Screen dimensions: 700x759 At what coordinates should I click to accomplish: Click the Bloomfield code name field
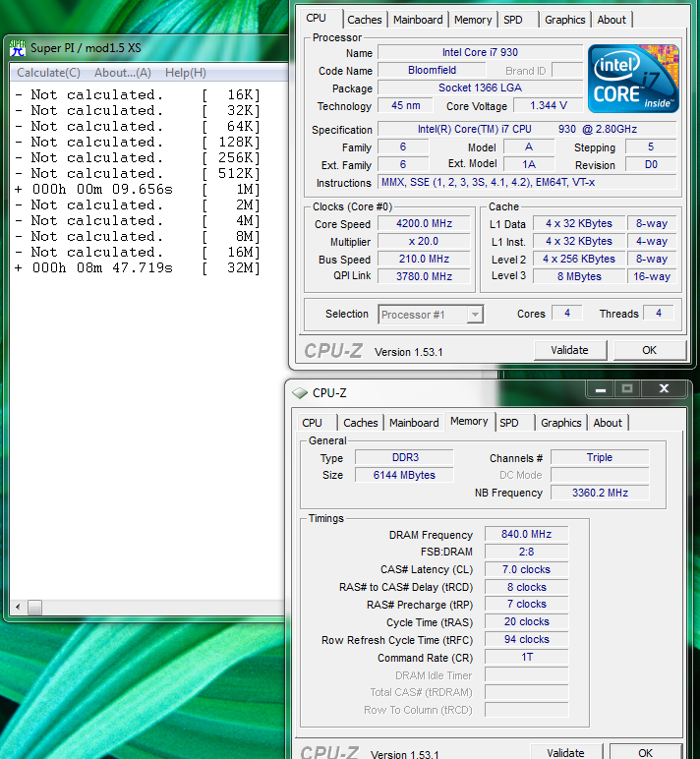(x=432, y=70)
